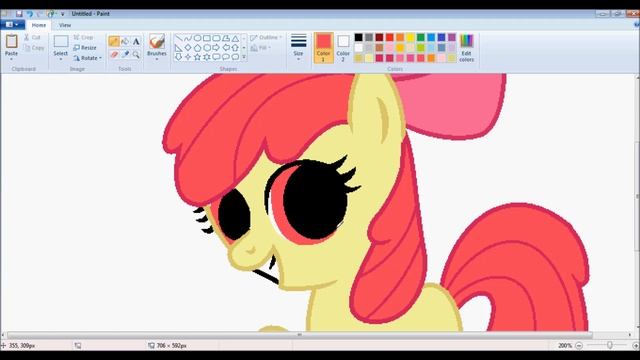Open the Paste dropdown arrow
Image resolution: width=640 pixels, height=360 pixels.
(x=11, y=59)
